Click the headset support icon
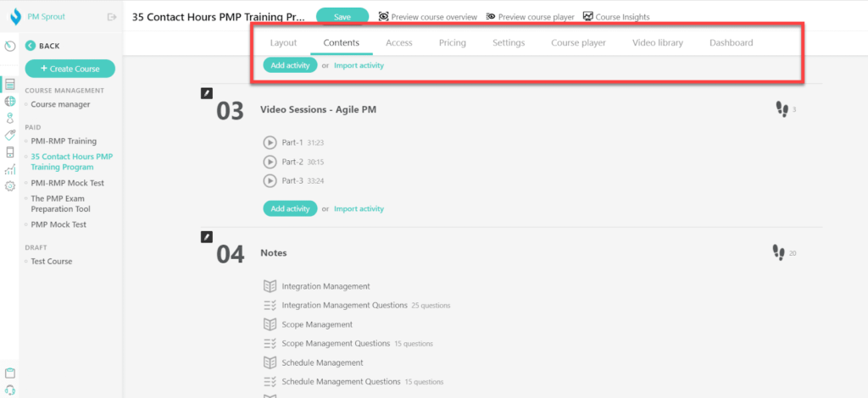This screenshot has width=868, height=398. coord(9,390)
